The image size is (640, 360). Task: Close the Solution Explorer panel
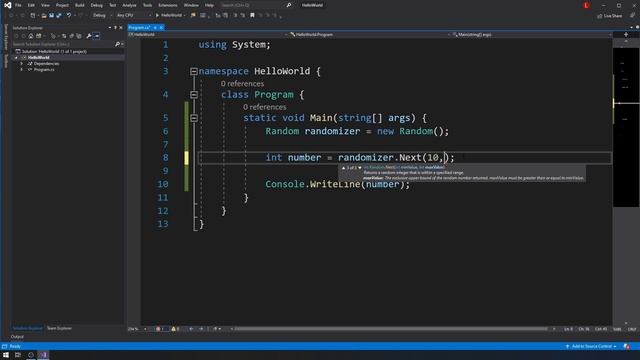point(121,28)
